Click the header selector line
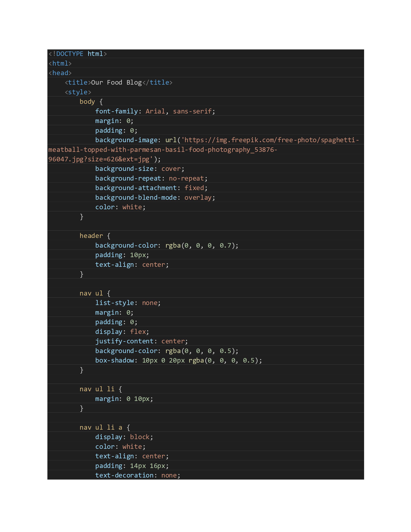 coord(95,236)
